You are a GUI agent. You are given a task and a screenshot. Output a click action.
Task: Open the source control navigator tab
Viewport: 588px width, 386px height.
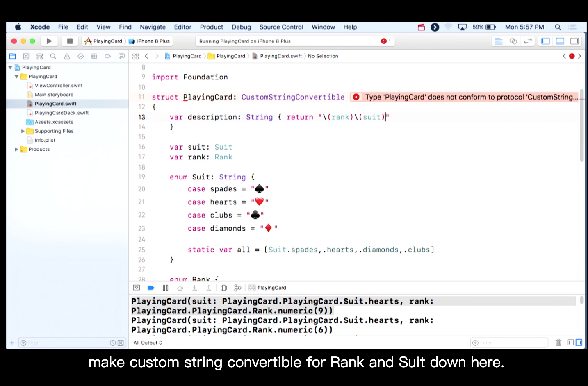[x=26, y=56]
